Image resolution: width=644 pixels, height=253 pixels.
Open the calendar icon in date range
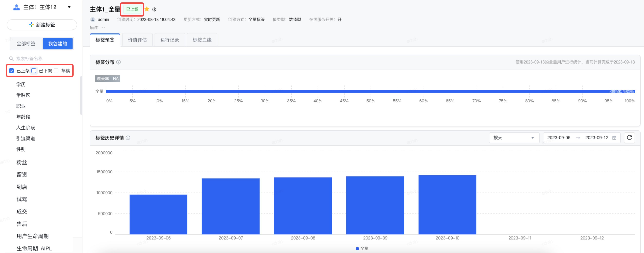point(614,138)
